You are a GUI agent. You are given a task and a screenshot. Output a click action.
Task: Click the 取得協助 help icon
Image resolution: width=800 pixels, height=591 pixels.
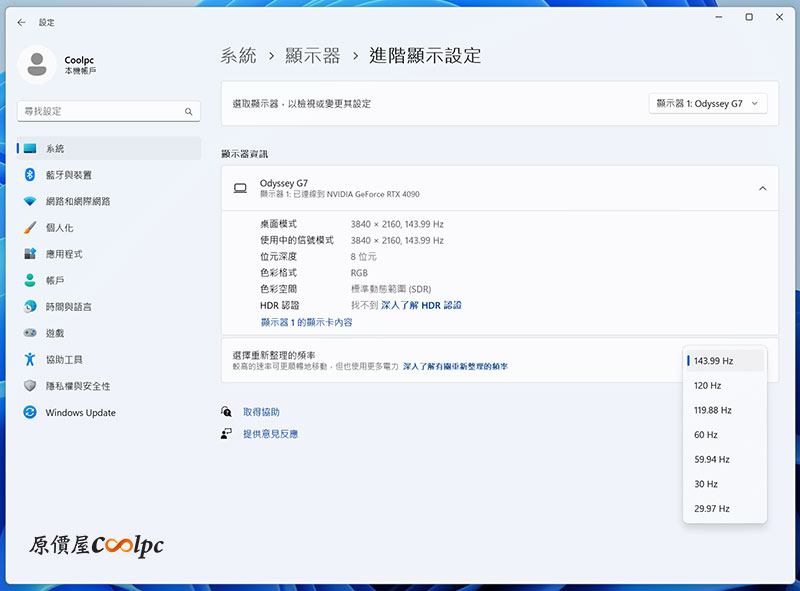tap(226, 411)
